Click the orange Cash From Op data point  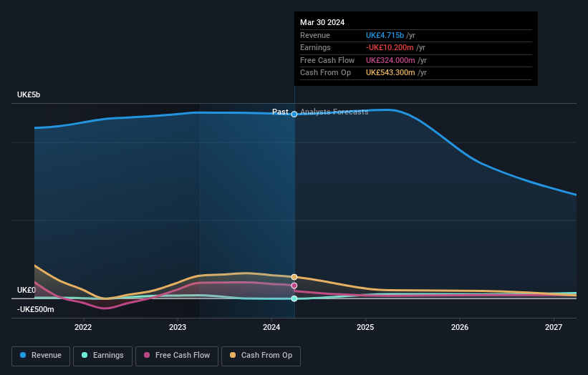pos(294,277)
